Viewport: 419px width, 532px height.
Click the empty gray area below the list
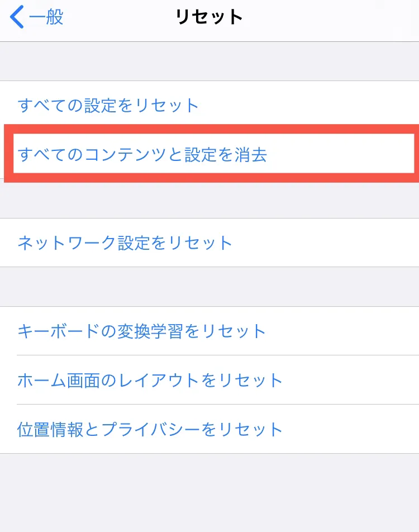209,493
